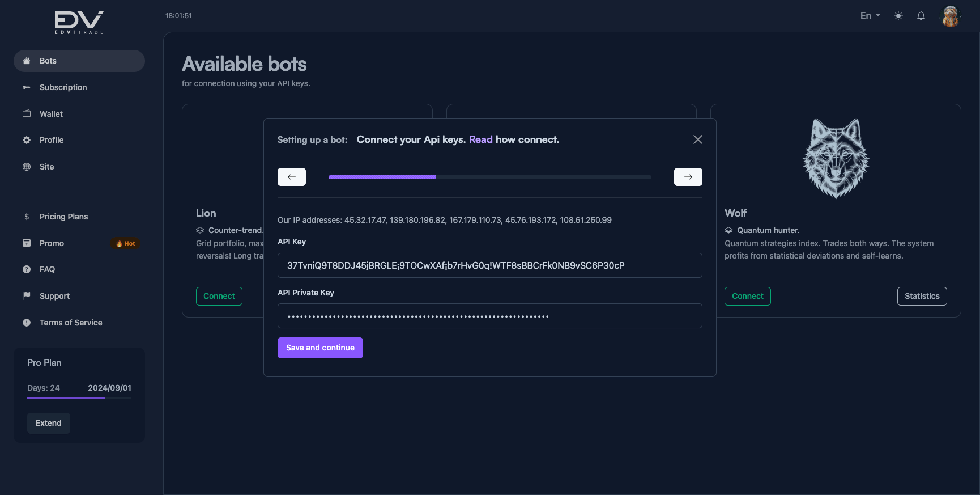Go back with the left arrow button
Screen dimensions: 980x495
click(x=292, y=177)
